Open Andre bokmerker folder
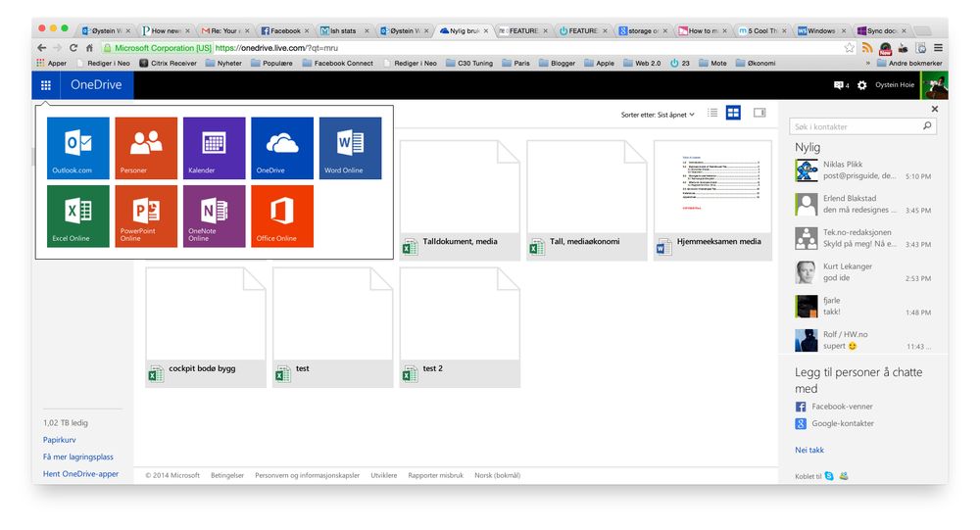980x530 pixels. pyautogui.click(x=908, y=63)
